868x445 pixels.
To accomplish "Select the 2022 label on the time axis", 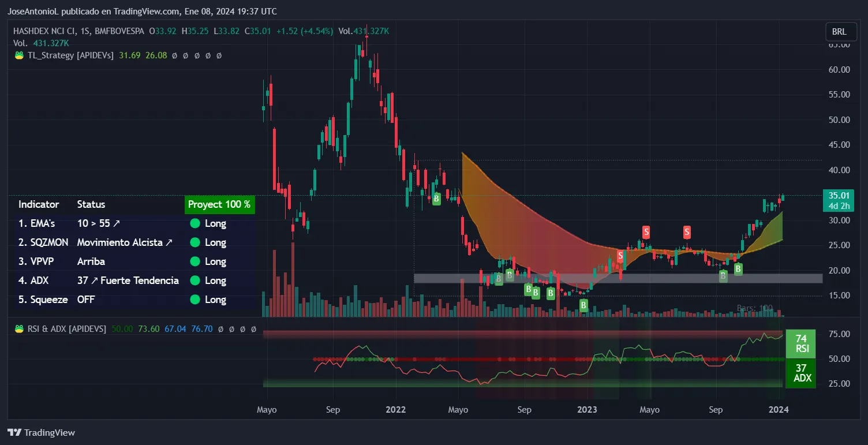I will 395,409.
